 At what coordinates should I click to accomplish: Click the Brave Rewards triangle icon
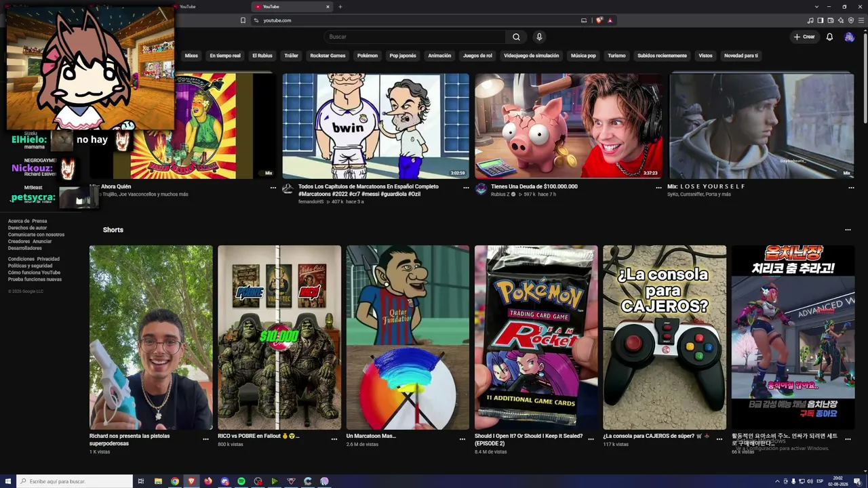click(x=610, y=20)
